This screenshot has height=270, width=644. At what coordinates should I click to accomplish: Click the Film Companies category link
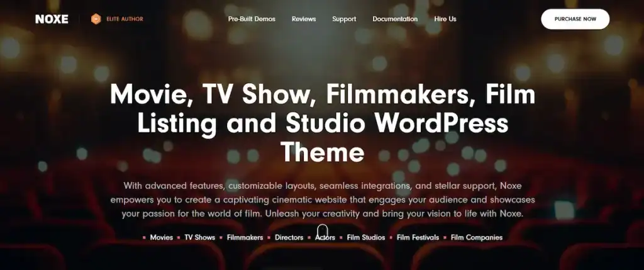point(477,237)
